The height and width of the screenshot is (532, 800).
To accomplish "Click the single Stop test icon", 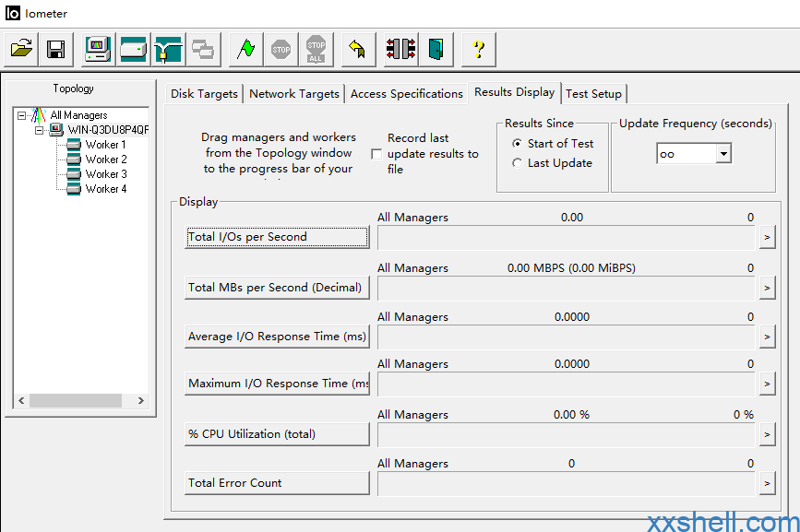I will [x=281, y=50].
